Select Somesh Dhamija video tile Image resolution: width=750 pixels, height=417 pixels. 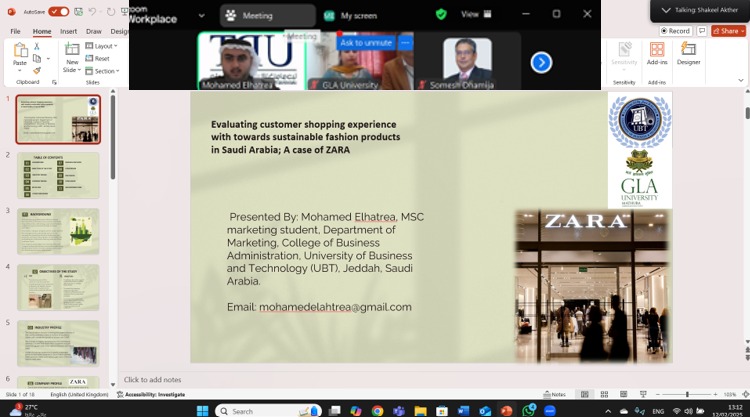click(467, 61)
